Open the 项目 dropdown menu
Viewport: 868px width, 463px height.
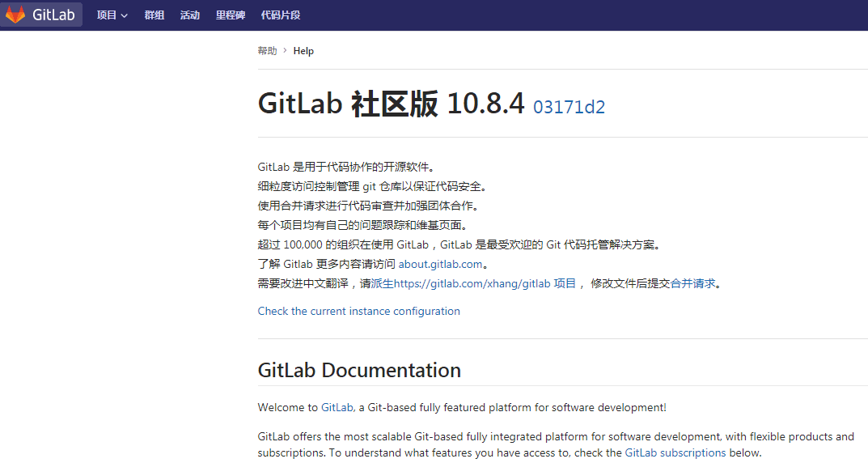(112, 15)
